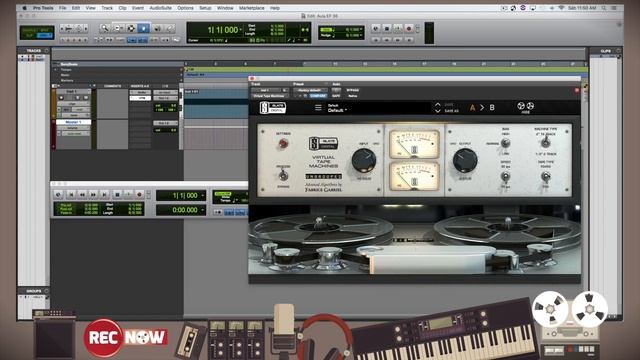640x360 pixels.
Task: Click SAVE AS in plugin header
Action: [x=451, y=111]
